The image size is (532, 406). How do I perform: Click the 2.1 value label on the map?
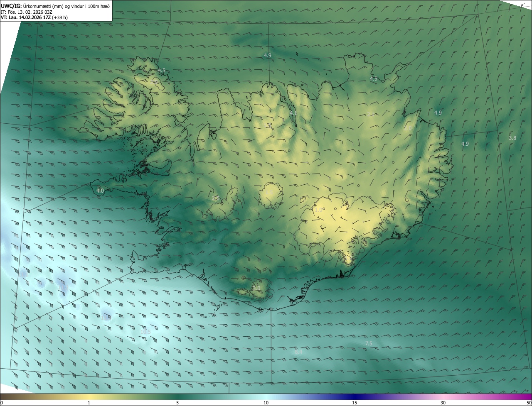click(x=371, y=115)
